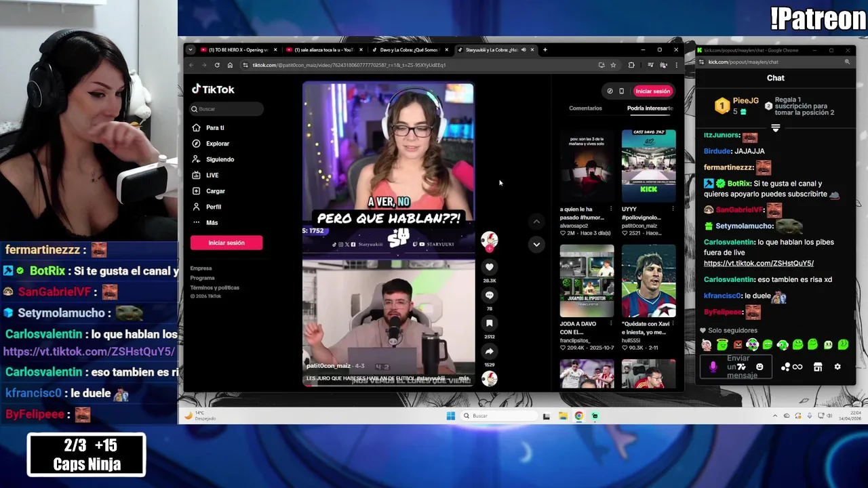
Task: Open the creator avatar above the like button
Action: pyautogui.click(x=489, y=240)
